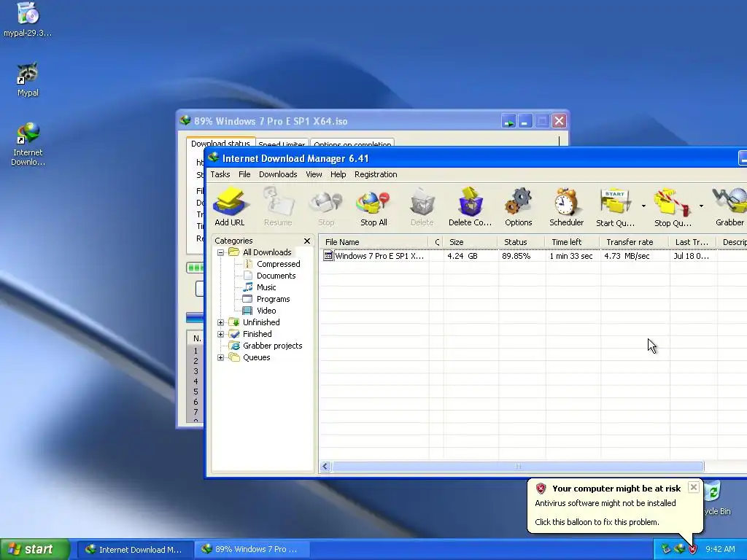Click the 4.73 MB/sec transfer rate cell
Screen dimensions: 747x560
627,256
